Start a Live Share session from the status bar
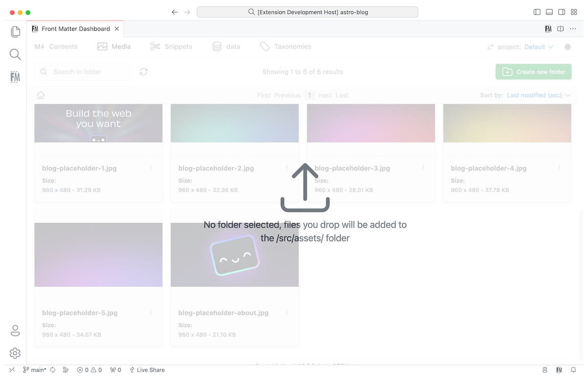 pyautogui.click(x=147, y=370)
